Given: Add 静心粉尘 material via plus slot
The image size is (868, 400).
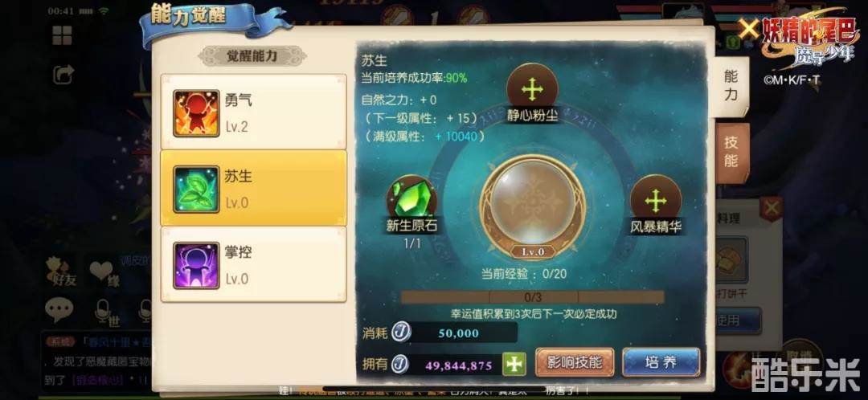Looking at the screenshot, I should (532, 88).
